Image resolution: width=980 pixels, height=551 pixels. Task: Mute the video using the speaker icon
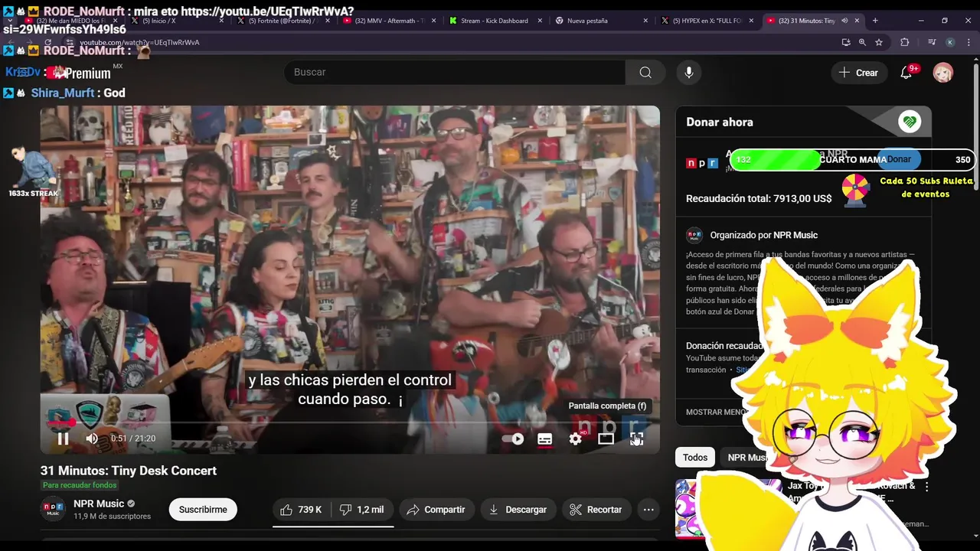[x=92, y=439]
